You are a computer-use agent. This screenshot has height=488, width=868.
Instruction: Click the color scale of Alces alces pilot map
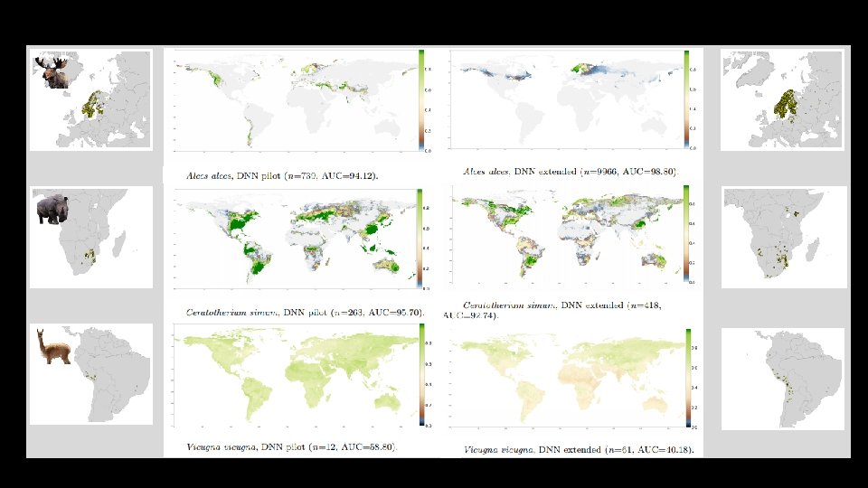(421, 100)
